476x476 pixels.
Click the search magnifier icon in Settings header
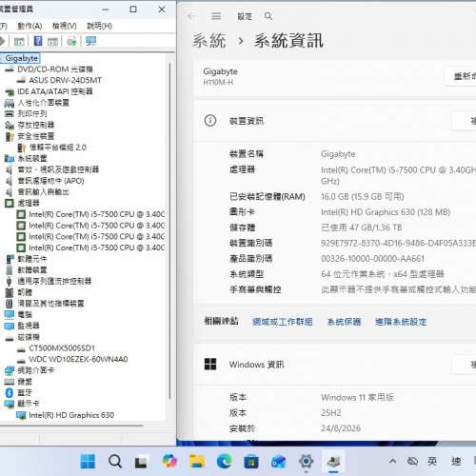(268, 16)
